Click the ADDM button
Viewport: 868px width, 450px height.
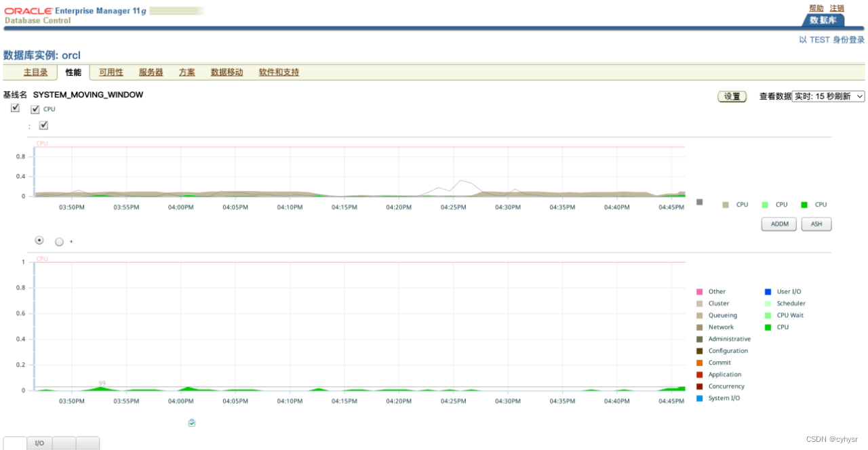(778, 224)
